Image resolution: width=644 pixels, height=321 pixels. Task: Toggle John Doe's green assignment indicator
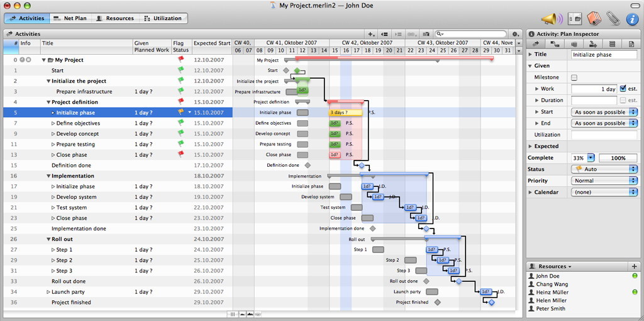(635, 276)
